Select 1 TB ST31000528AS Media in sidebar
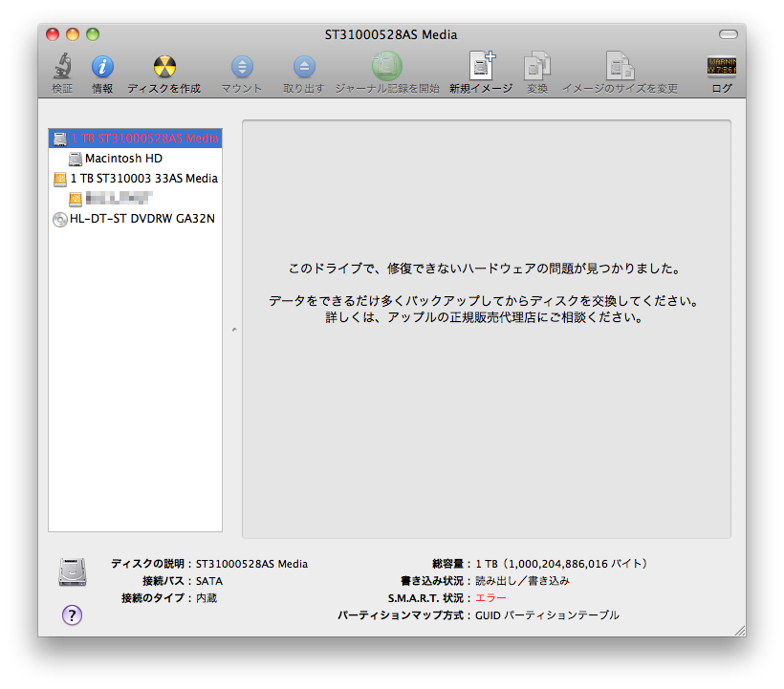Viewport: 784px width, 689px height. click(135, 139)
